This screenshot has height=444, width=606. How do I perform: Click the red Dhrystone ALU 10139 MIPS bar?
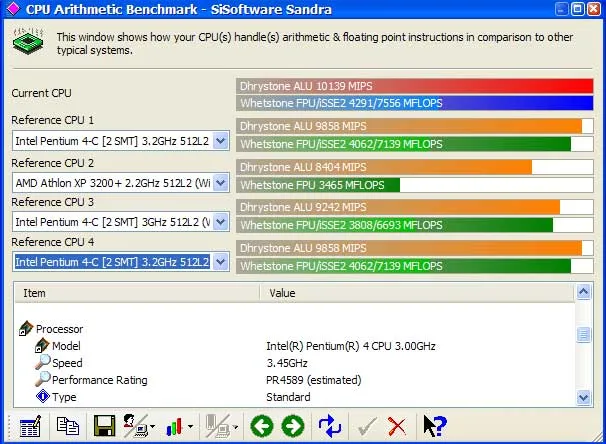414,86
